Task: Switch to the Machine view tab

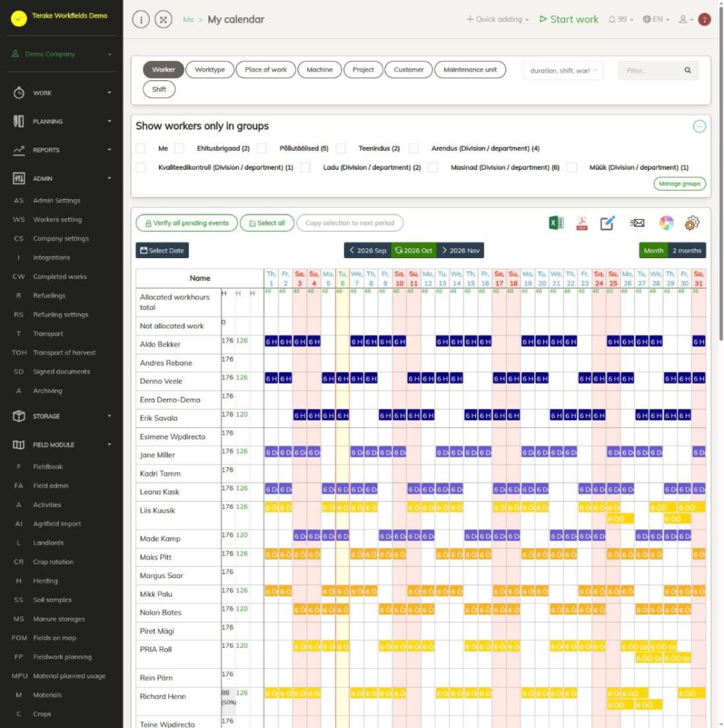Action: coord(320,70)
